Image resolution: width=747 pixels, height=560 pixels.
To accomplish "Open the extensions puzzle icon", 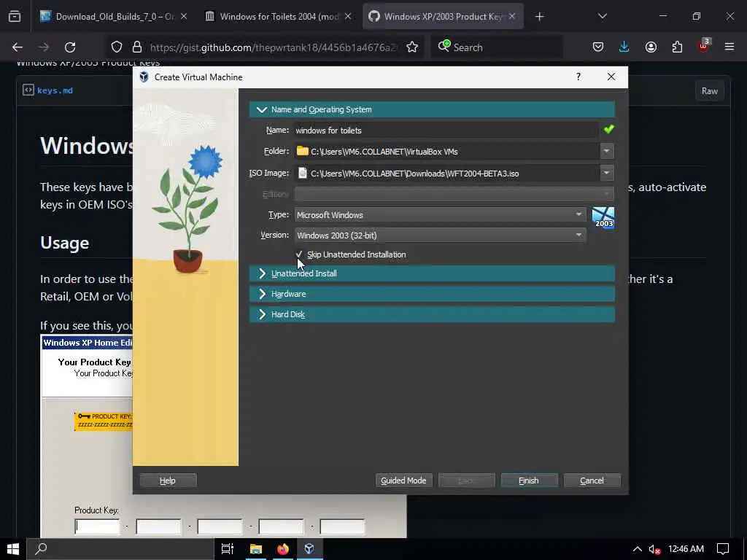I will coord(677,47).
